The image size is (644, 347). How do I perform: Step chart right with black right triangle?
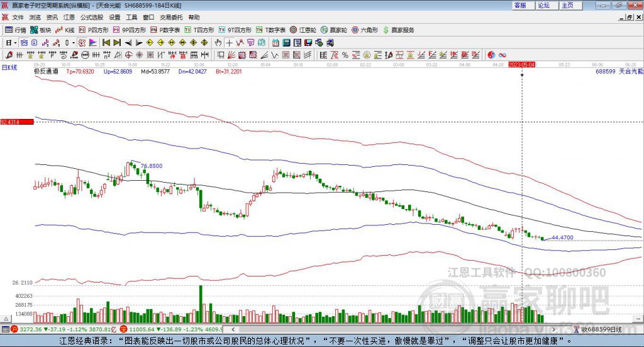point(139,43)
